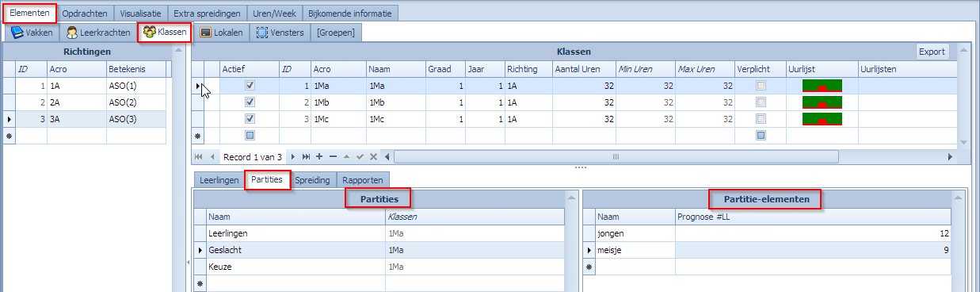Select the 2A row in Richtingen
Viewport: 980px width, 292px height.
tap(86, 102)
